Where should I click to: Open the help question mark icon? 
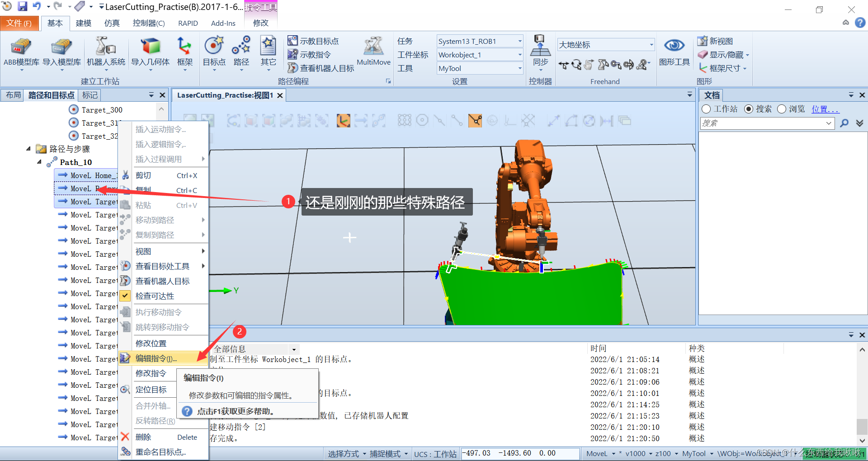[860, 23]
